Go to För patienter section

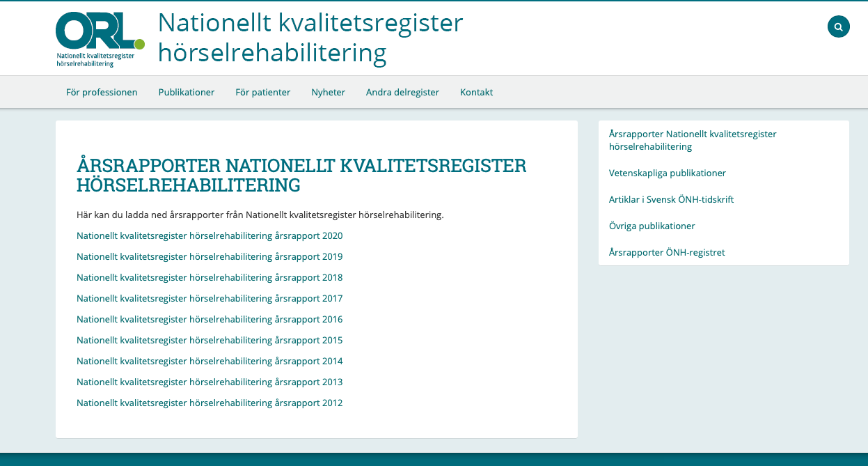point(262,92)
